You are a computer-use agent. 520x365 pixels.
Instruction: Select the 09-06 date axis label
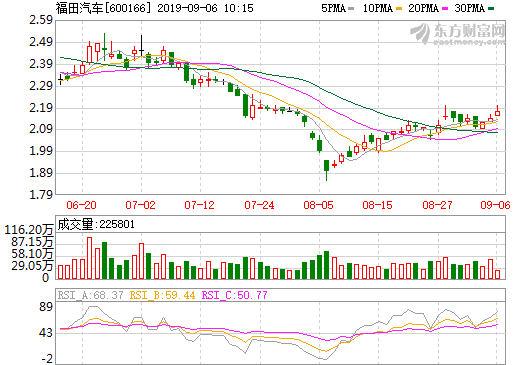tap(496, 205)
